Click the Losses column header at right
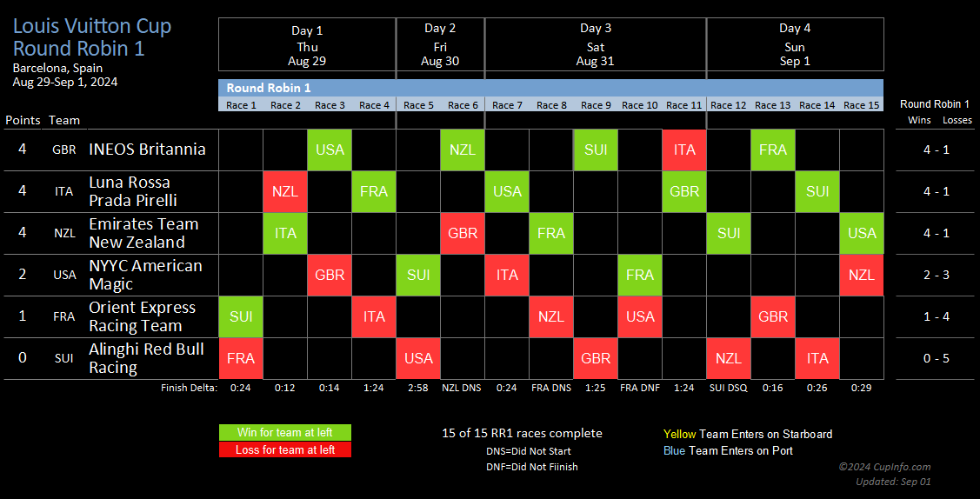The image size is (980, 499). click(958, 120)
